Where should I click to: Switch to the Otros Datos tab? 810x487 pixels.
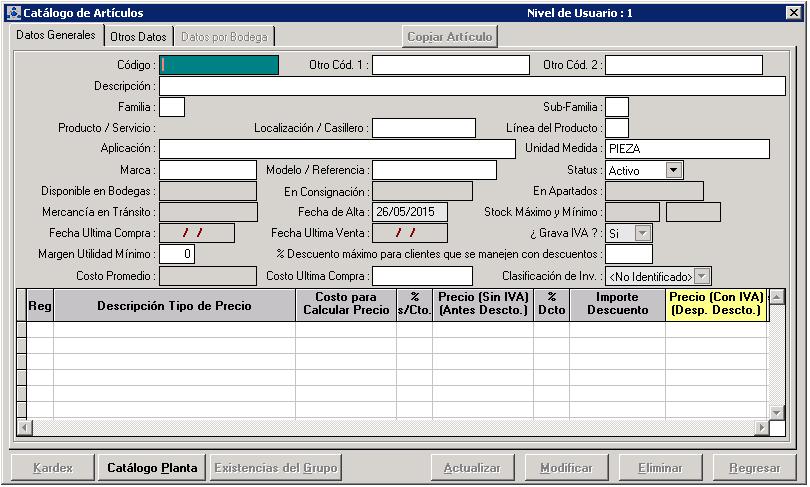coord(138,37)
